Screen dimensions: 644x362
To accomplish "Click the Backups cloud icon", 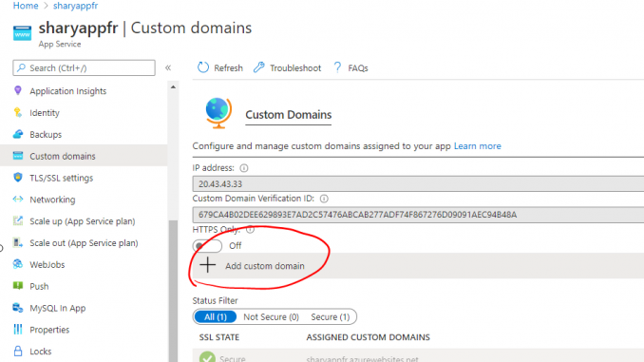I will pos(18,134).
